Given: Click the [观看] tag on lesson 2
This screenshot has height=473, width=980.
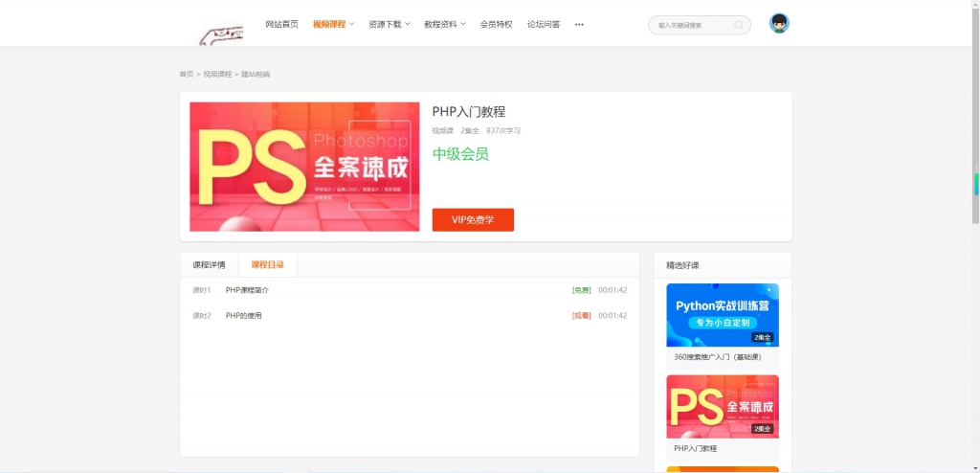Looking at the screenshot, I should click(x=582, y=316).
